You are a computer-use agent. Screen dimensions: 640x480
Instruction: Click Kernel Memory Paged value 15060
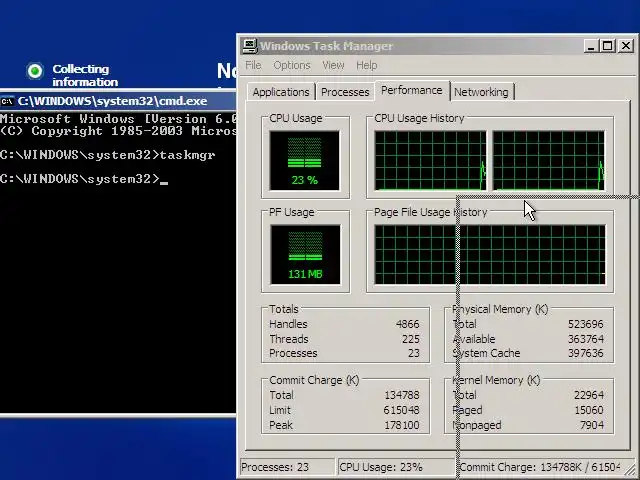click(x=589, y=410)
